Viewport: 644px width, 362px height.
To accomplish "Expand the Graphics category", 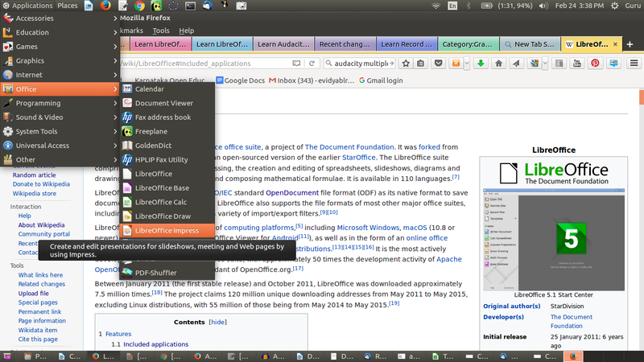I will (x=60, y=61).
